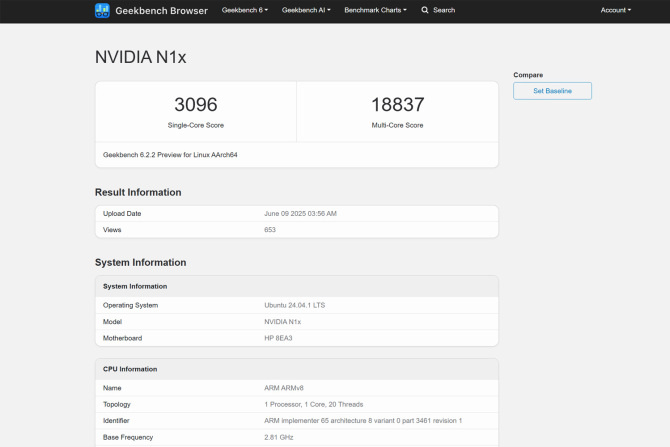Screen dimensions: 670x447
Task: Click the Geekbench Browser logo icon
Action: pos(102,10)
